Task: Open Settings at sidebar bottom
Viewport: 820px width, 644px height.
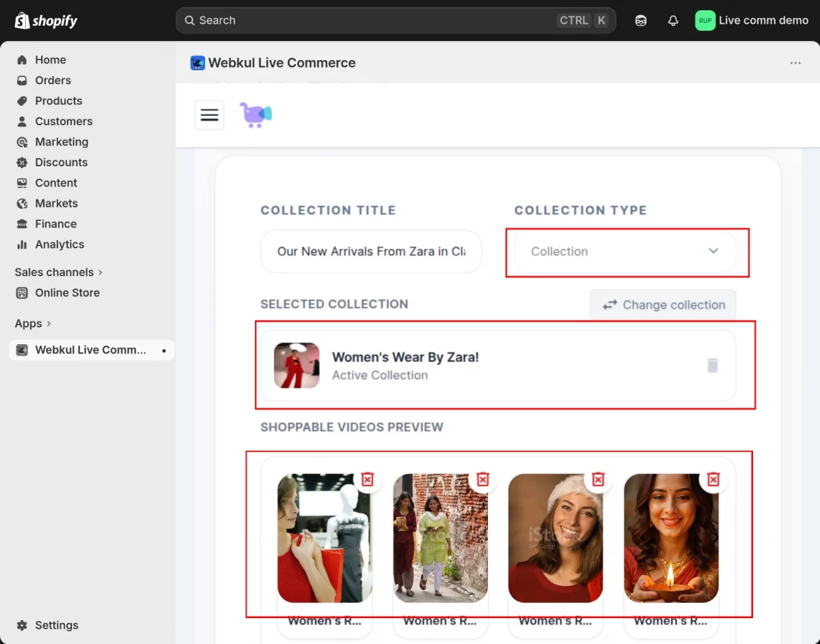Action: click(x=57, y=625)
